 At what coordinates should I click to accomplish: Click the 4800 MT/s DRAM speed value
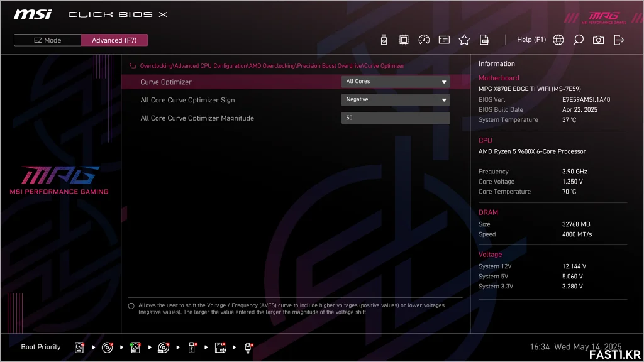tap(577, 234)
